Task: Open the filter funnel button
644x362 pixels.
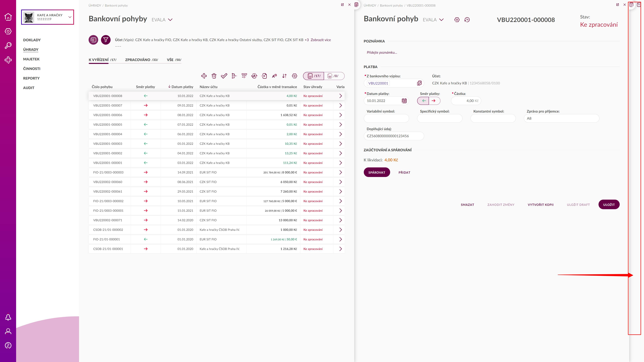Action: [106, 40]
